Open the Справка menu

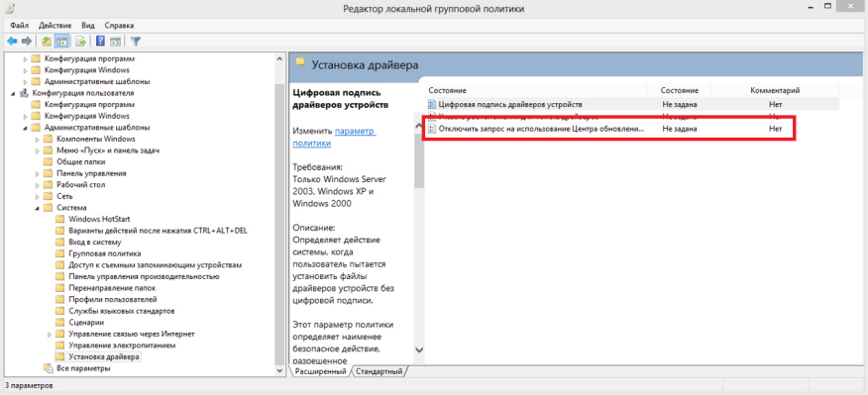(x=119, y=26)
